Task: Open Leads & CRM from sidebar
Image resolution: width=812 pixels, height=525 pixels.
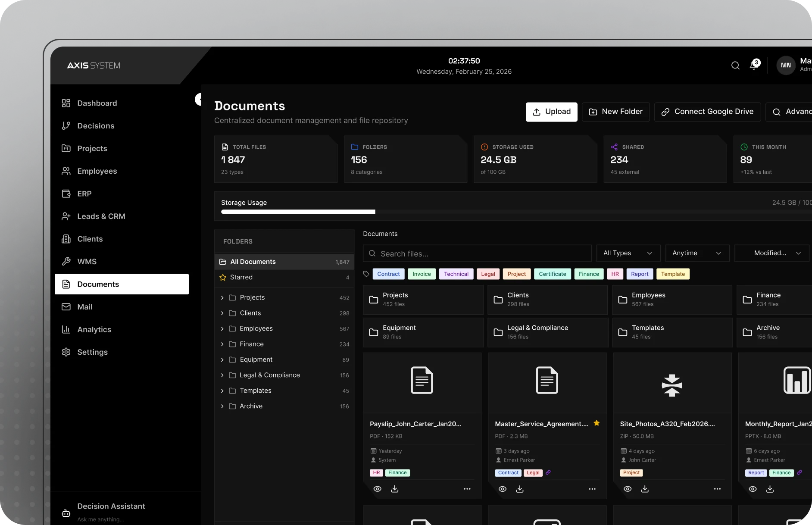Action: pos(101,216)
